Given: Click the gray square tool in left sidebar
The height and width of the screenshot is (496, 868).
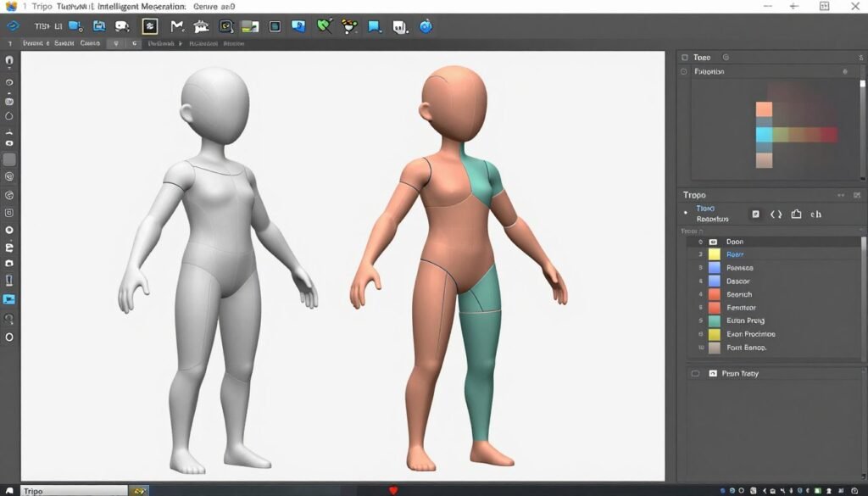Looking at the screenshot, I should (8, 159).
